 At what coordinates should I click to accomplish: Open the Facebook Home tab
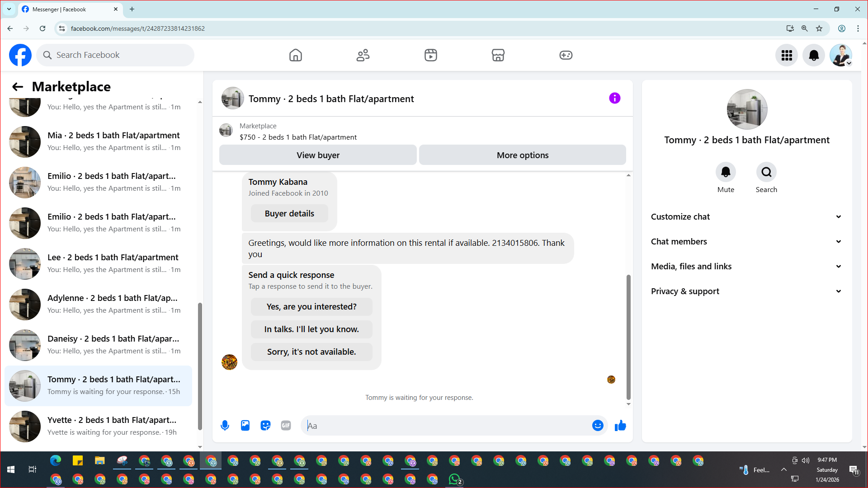coord(295,55)
